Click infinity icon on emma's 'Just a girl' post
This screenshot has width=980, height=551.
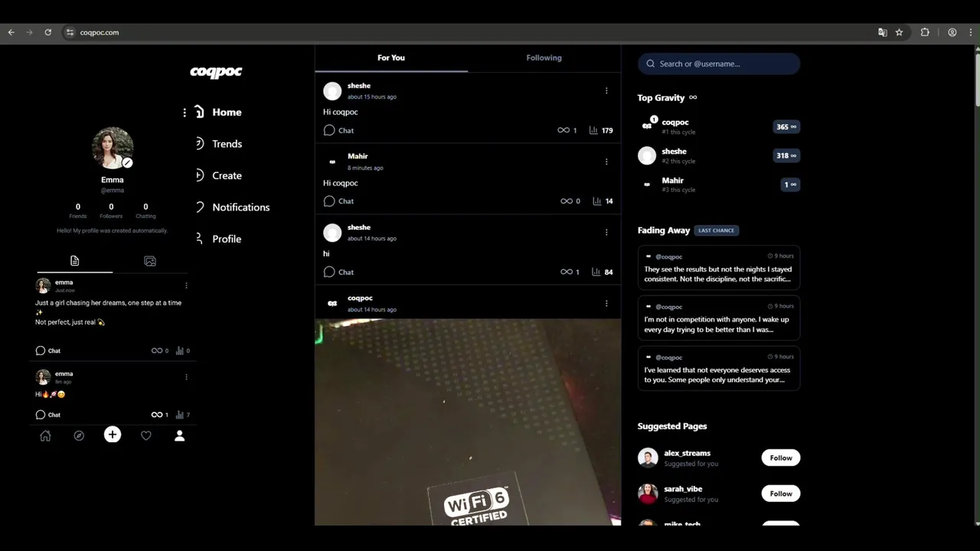pos(157,350)
